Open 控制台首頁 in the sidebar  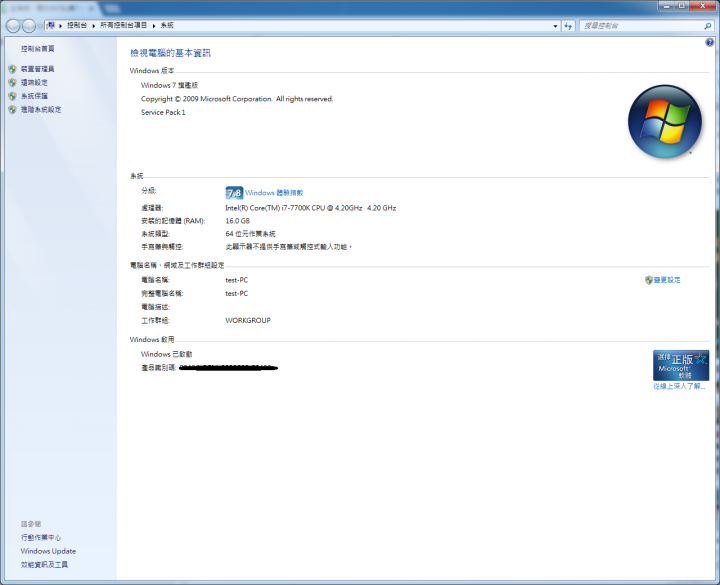[x=38, y=49]
